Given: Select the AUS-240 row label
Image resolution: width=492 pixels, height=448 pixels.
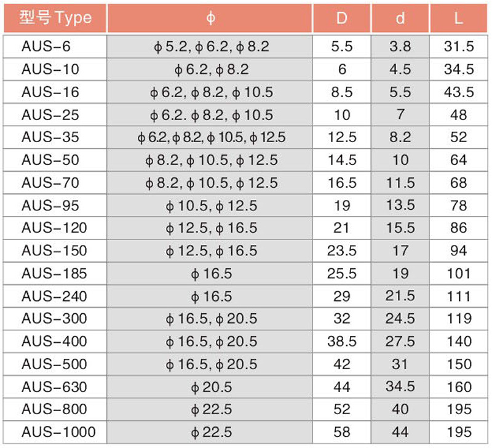Looking at the screenshot, I should [x=55, y=296].
